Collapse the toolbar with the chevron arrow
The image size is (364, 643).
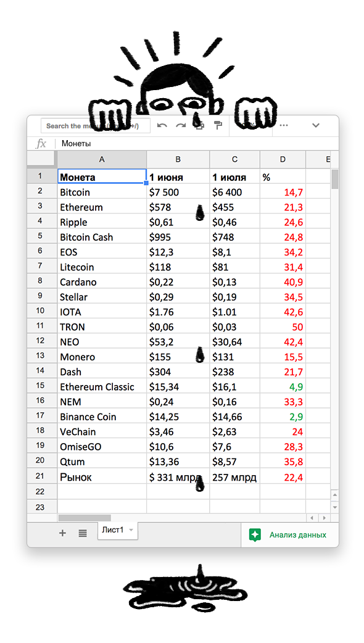click(316, 125)
